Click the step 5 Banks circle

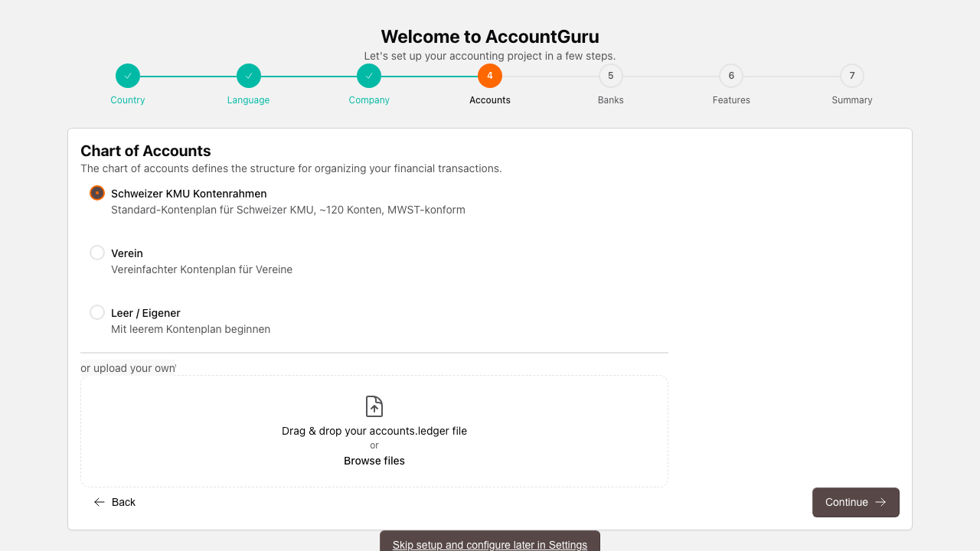[x=611, y=76]
